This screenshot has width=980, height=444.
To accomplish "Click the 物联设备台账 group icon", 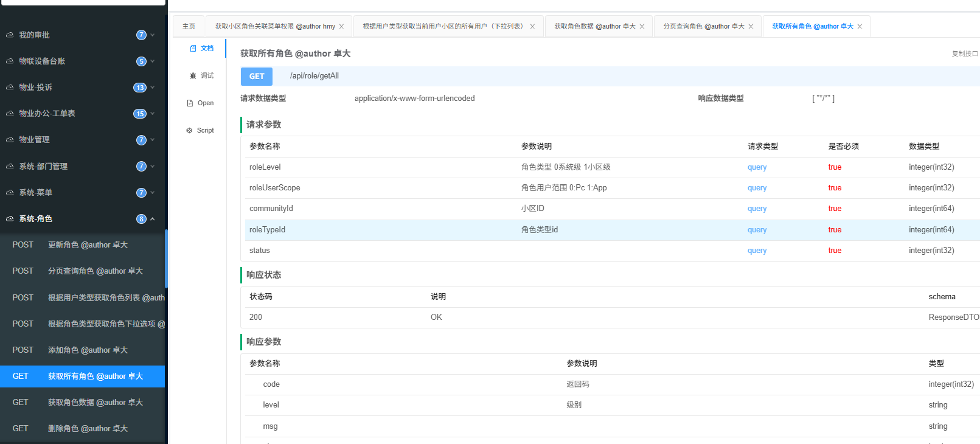I will 10,61.
